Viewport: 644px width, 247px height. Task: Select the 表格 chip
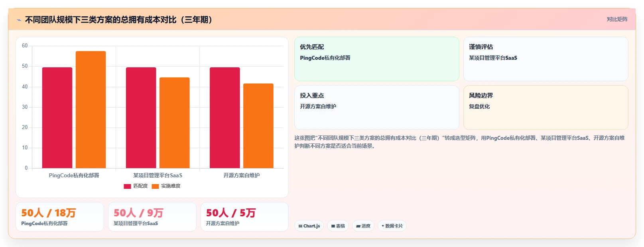coord(338,226)
